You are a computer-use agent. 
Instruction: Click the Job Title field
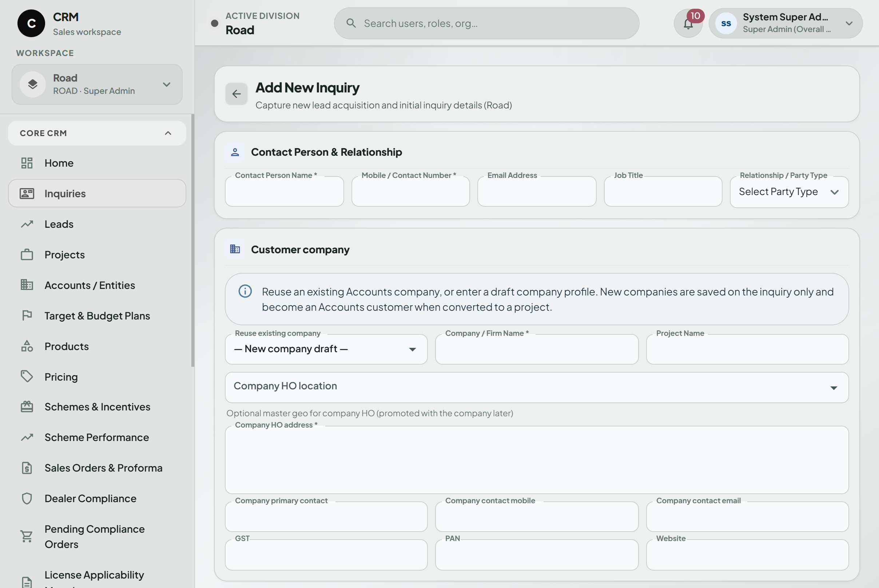(x=663, y=192)
